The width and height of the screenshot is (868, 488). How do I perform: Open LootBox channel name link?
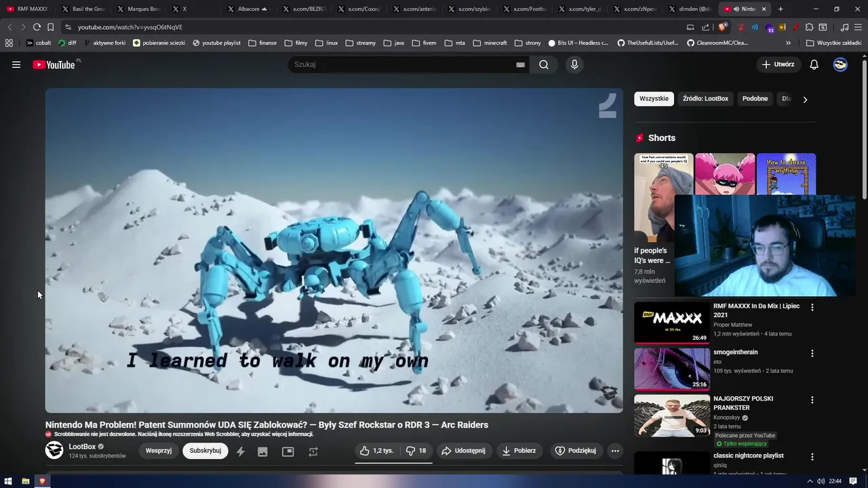click(x=82, y=447)
